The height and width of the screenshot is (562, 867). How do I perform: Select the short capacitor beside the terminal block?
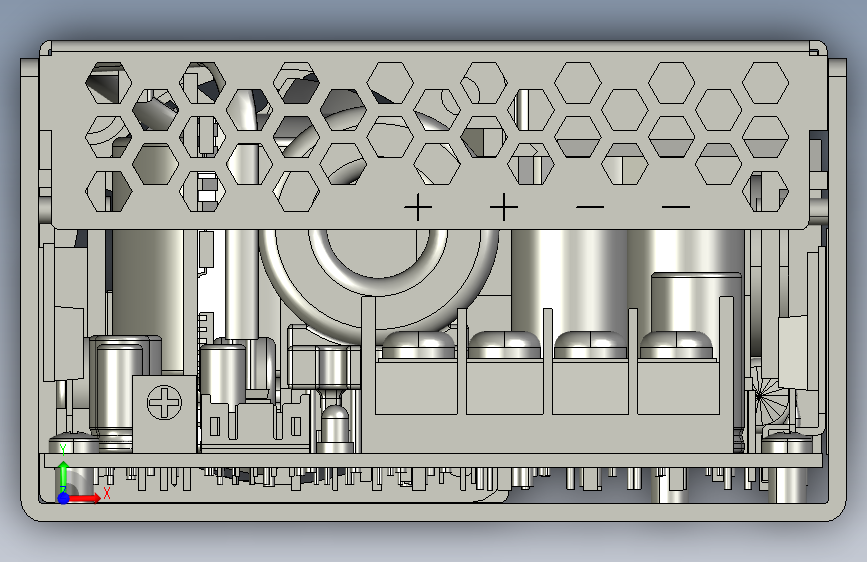click(x=696, y=301)
